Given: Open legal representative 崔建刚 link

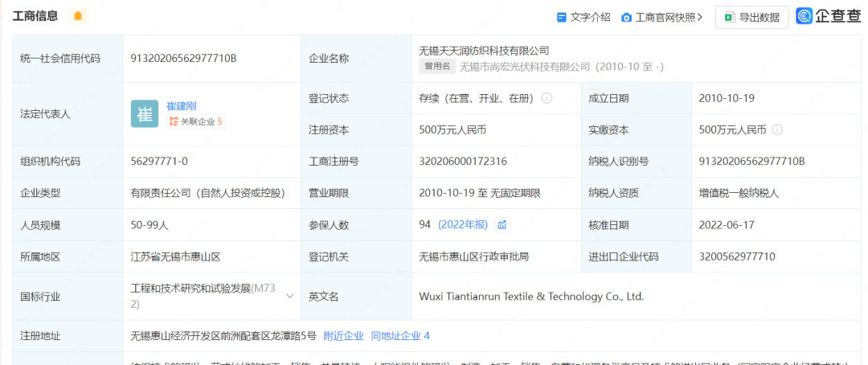Looking at the screenshot, I should tap(182, 106).
